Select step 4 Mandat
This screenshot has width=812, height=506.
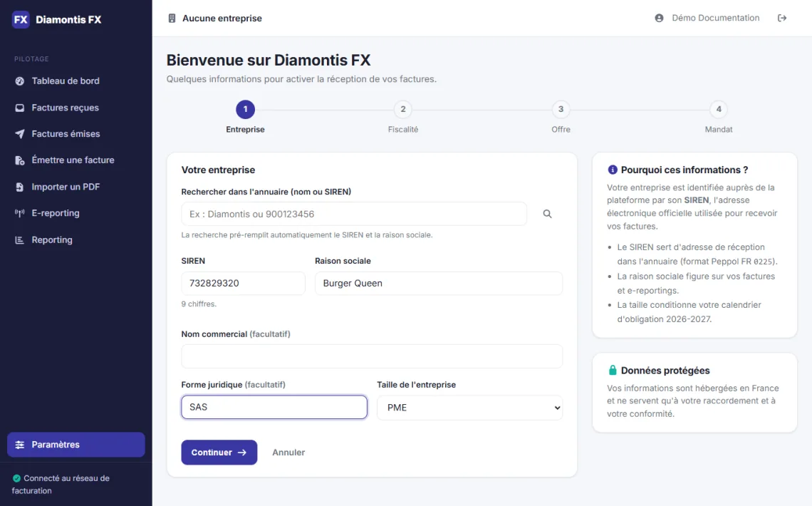coord(719,109)
